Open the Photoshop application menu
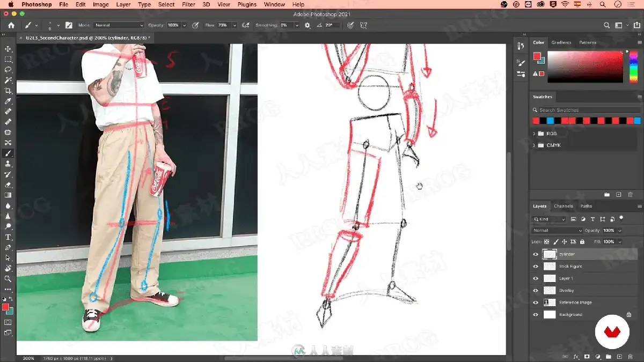Viewport: 644px width, 362px height. pos(36,4)
